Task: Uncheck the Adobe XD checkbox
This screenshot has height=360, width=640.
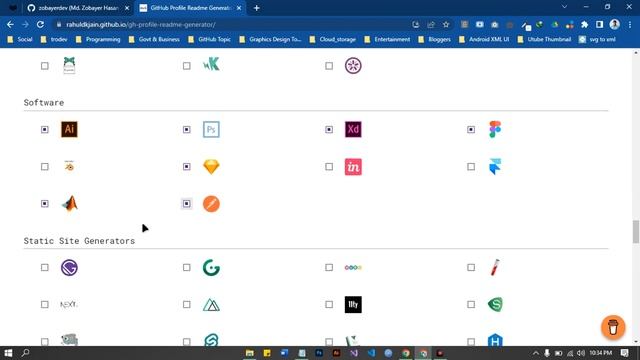Action: 329,129
